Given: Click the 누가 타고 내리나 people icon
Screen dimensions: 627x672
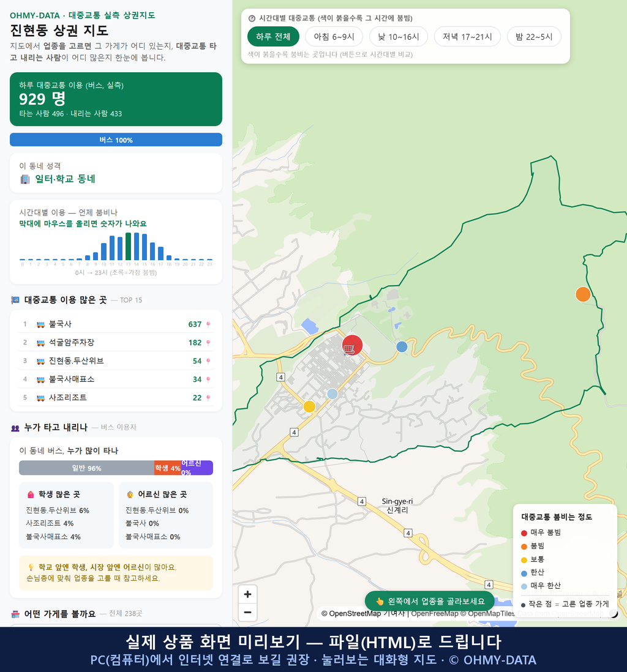Looking at the screenshot, I should [15, 428].
